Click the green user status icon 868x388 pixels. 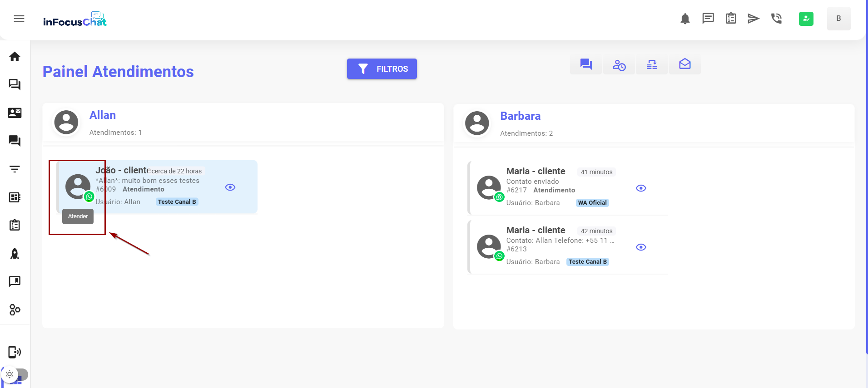pos(806,19)
